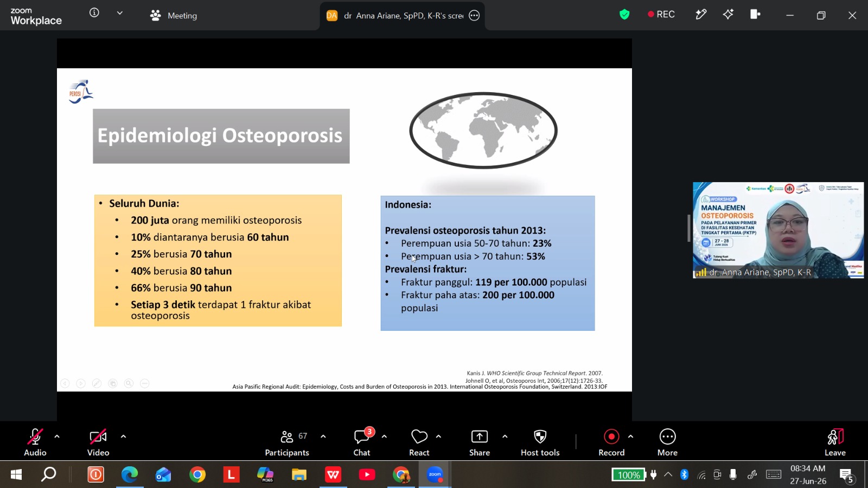The width and height of the screenshot is (868, 488).
Task: Open Windows taskbar search
Action: click(49, 475)
